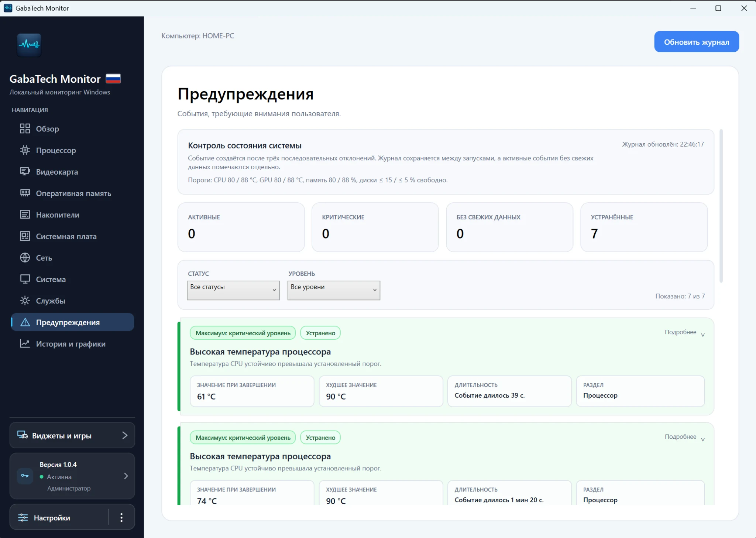
Task: Go to Система page
Action: pos(72,279)
